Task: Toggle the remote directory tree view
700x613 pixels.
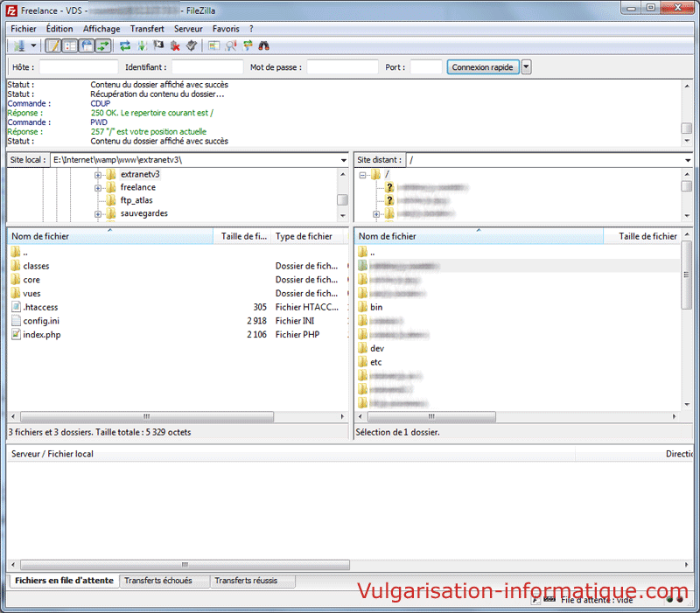Action: click(87, 45)
